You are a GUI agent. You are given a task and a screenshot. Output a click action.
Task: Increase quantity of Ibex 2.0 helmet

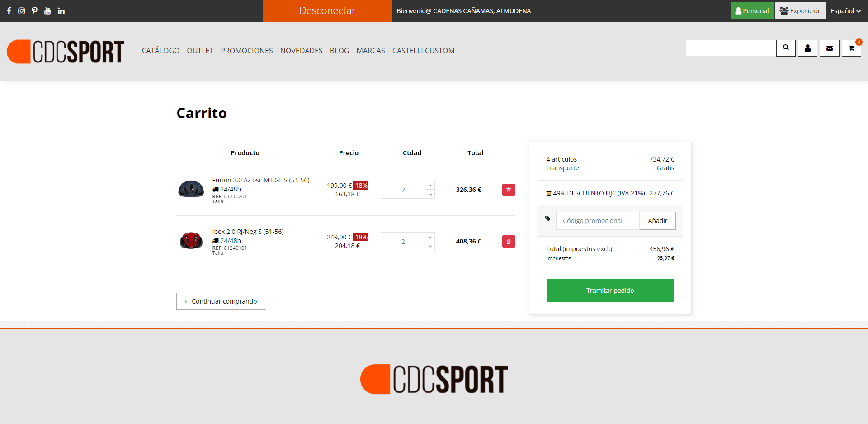430,237
